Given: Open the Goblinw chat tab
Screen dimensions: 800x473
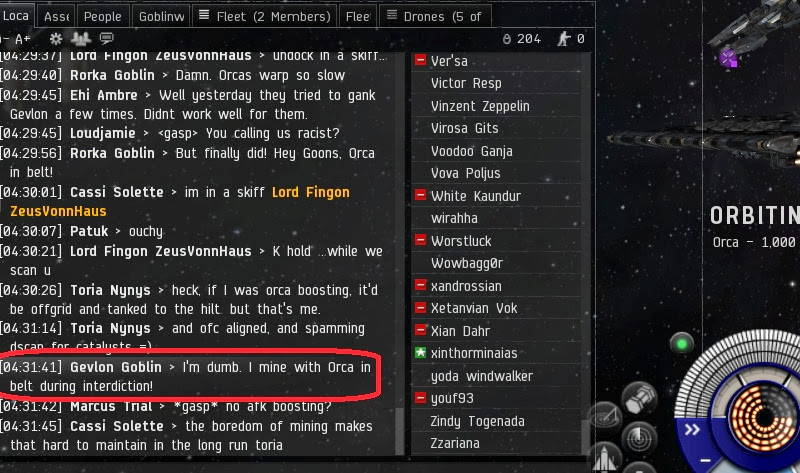Looking at the screenshot, I should 161,16.
